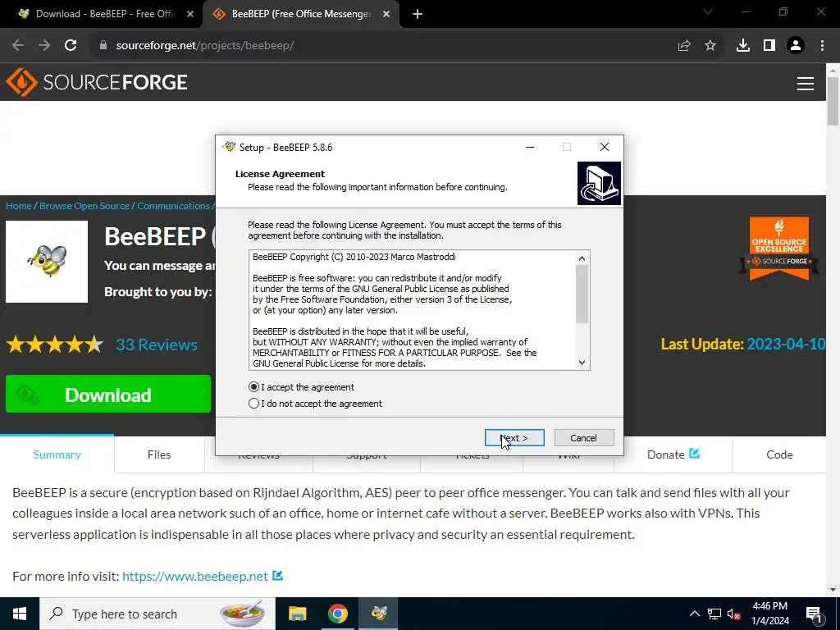Open the Chrome three-dot menu

pos(822,46)
